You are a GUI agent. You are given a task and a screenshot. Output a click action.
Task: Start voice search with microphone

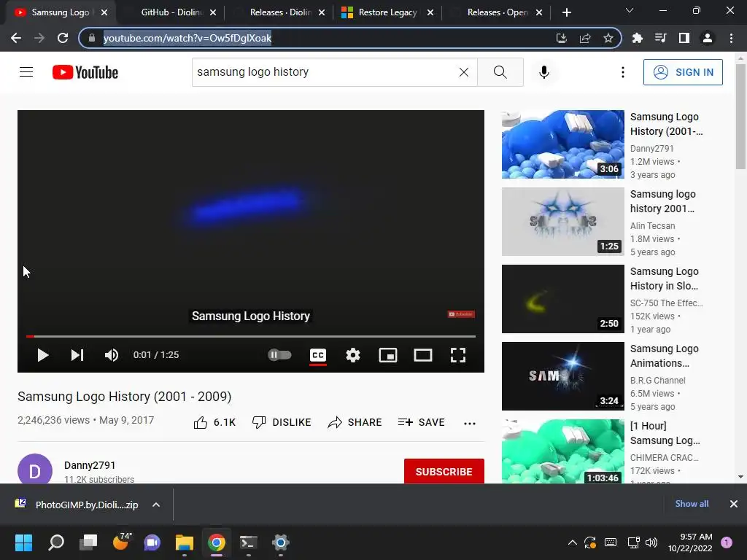[x=544, y=72]
